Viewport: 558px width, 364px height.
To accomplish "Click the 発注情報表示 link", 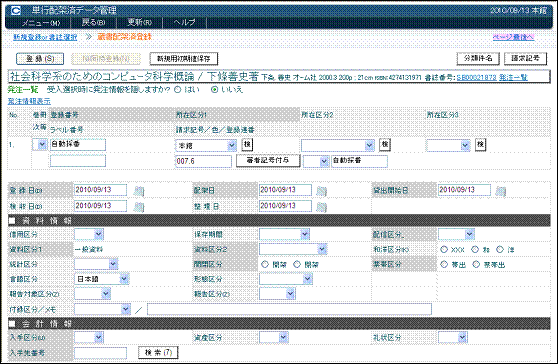I will click(x=29, y=101).
